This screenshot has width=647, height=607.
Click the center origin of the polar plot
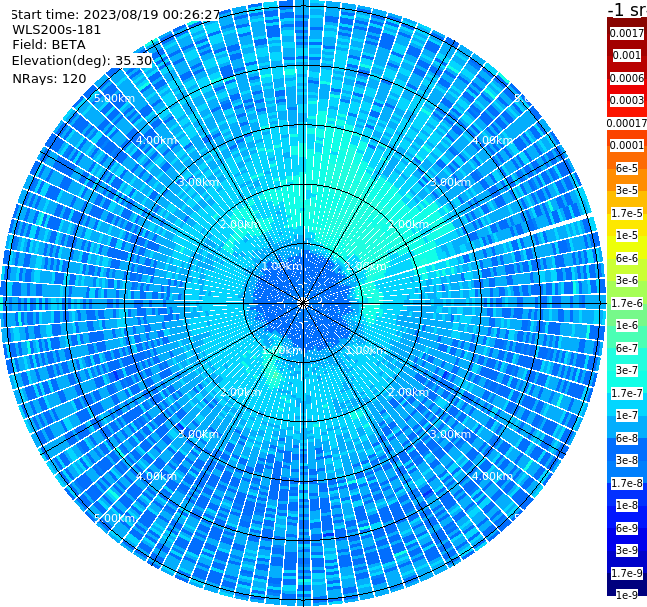303,303
